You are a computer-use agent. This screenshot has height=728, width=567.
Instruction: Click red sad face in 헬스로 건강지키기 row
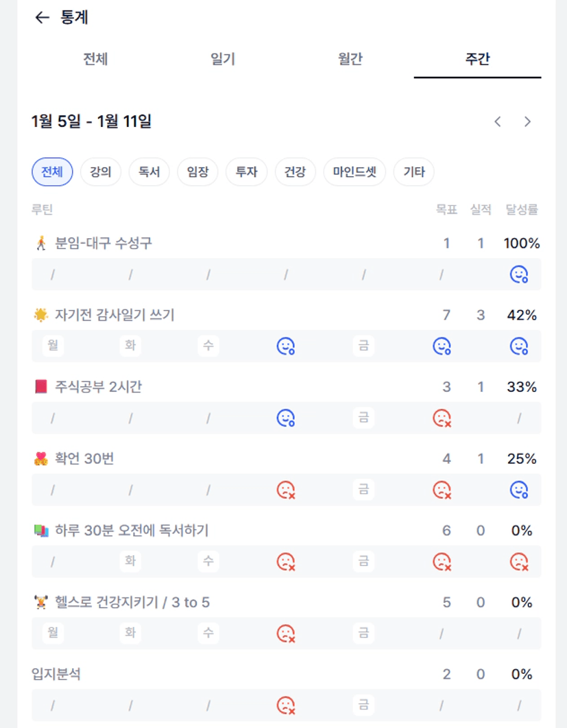[x=286, y=633]
